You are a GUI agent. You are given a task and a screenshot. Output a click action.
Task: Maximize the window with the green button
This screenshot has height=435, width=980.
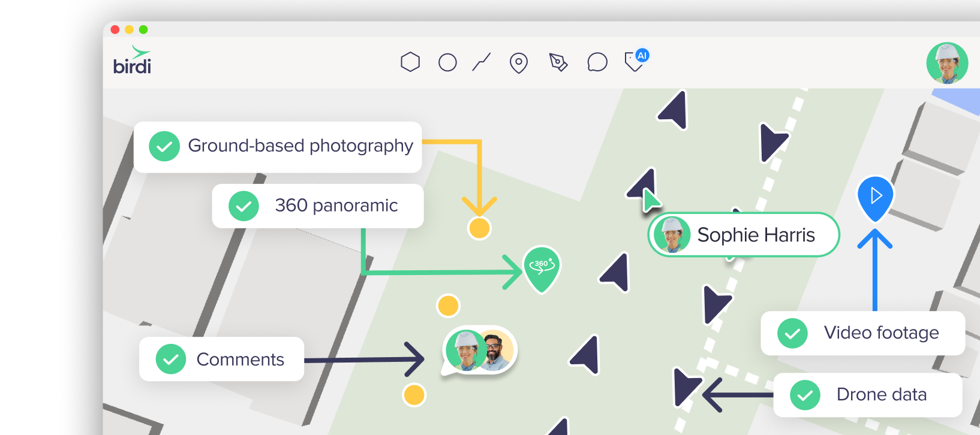coord(143,29)
